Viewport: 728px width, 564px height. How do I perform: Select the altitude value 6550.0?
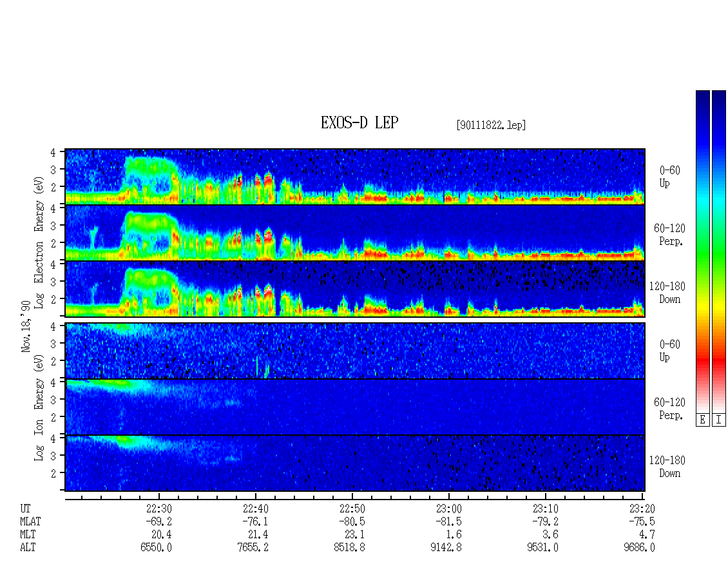[x=156, y=548]
